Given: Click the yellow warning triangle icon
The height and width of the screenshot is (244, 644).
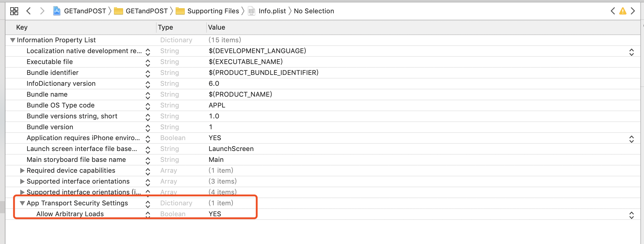Looking at the screenshot, I should [623, 11].
